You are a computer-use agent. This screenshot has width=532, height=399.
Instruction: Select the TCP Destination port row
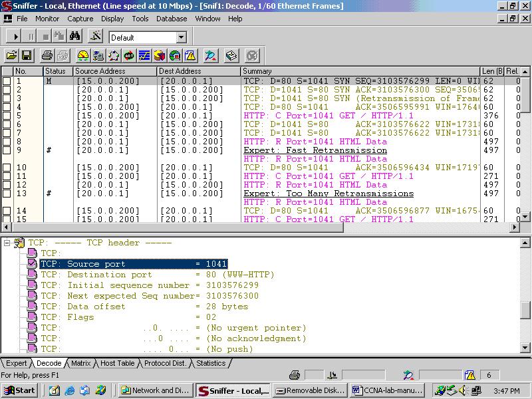tap(158, 275)
